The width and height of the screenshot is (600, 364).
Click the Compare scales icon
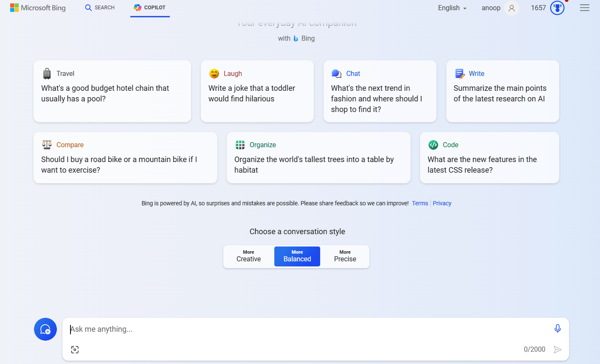[47, 145]
